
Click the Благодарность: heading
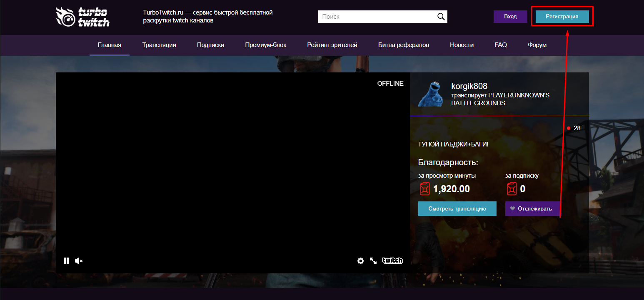448,162
